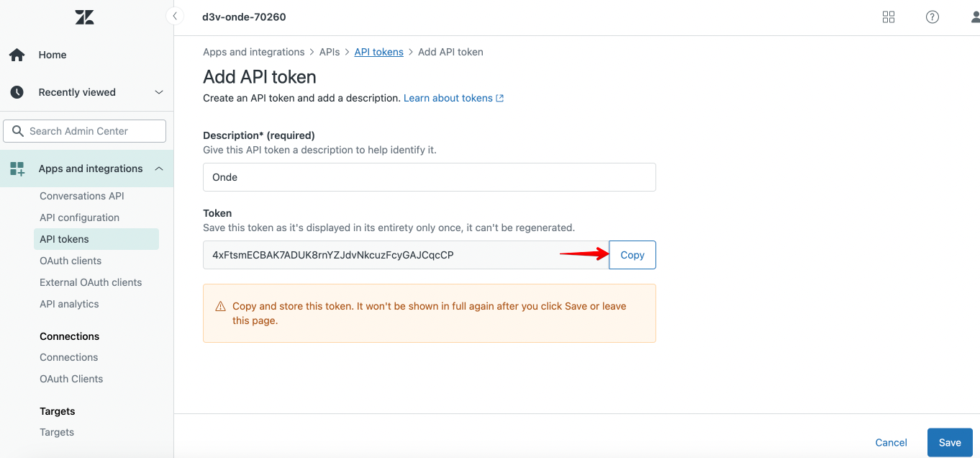The height and width of the screenshot is (458, 980).
Task: Open API analytics in the sidebar
Action: [x=69, y=304]
